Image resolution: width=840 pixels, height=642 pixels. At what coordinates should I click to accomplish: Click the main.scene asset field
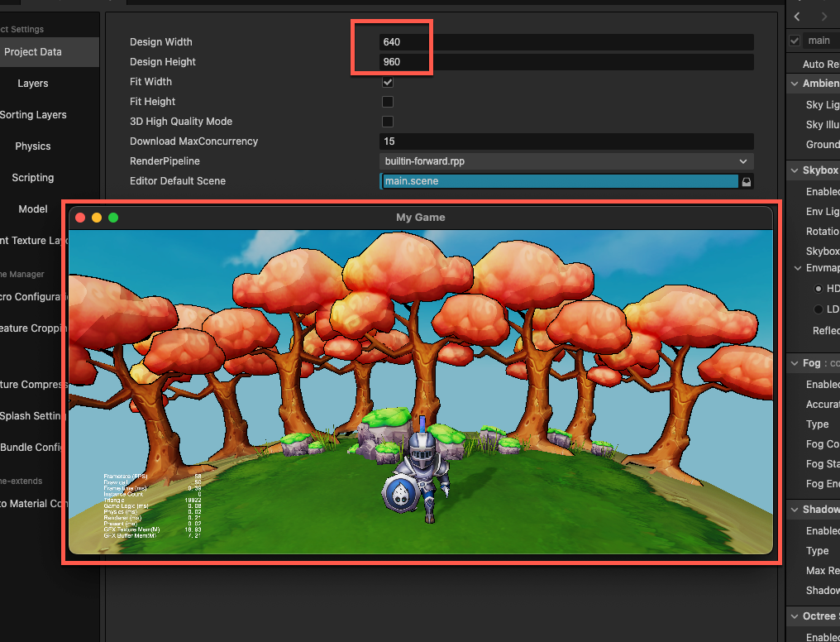pos(559,181)
